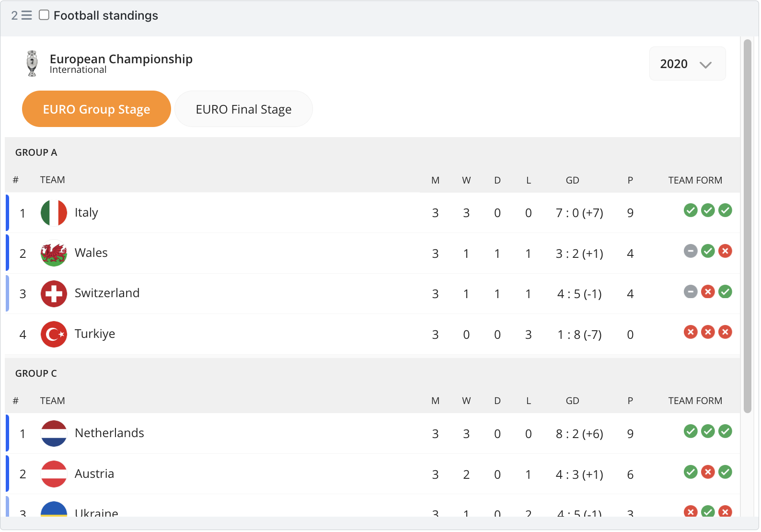Click the Switzerland flag icon
The width and height of the screenshot is (761, 532).
click(54, 294)
